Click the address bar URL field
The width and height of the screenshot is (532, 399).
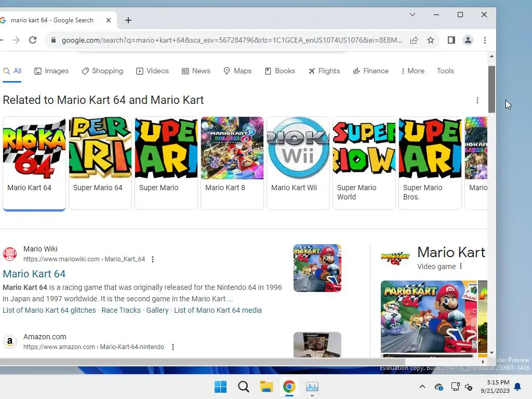pos(232,40)
